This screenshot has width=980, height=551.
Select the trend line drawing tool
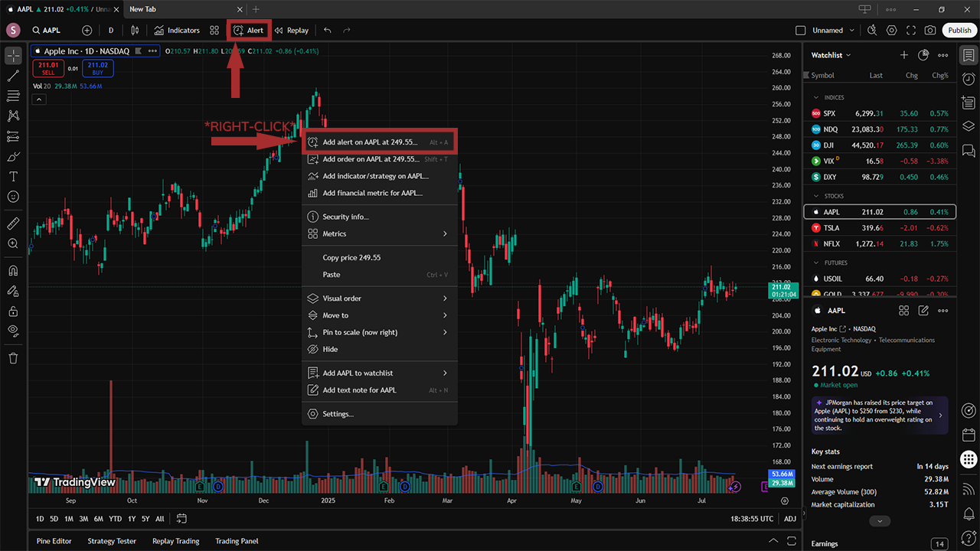(13, 76)
